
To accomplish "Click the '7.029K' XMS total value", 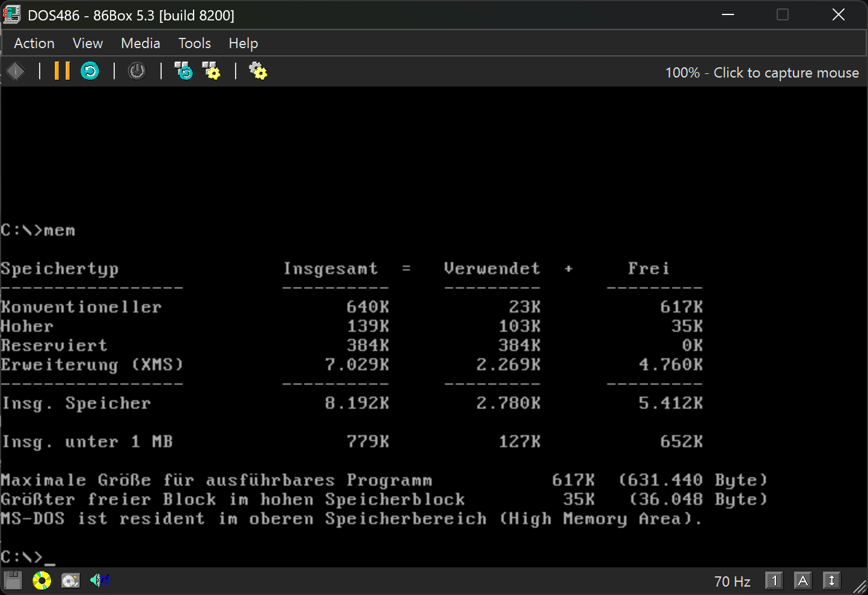I will point(357,365).
